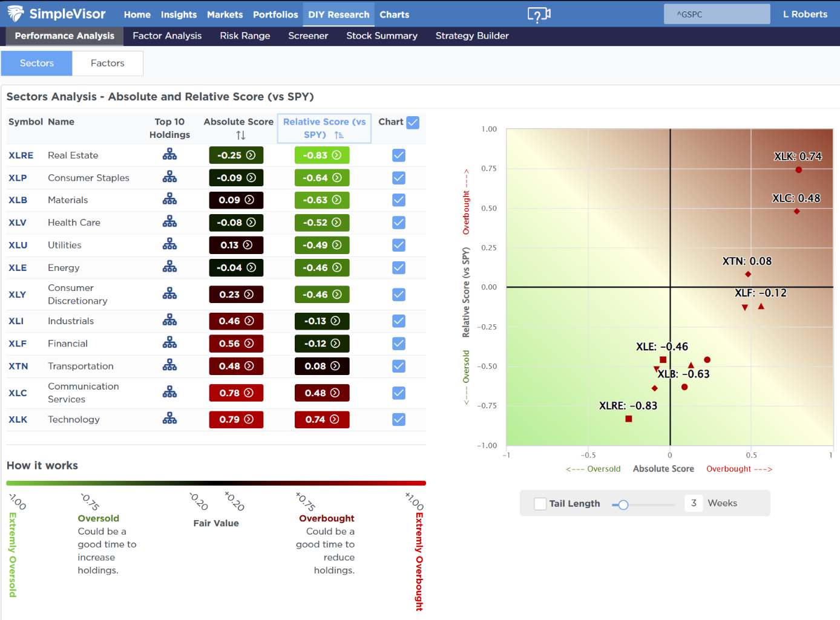Image resolution: width=840 pixels, height=620 pixels.
Task: Click the Tail Length slider handle
Action: (x=623, y=504)
